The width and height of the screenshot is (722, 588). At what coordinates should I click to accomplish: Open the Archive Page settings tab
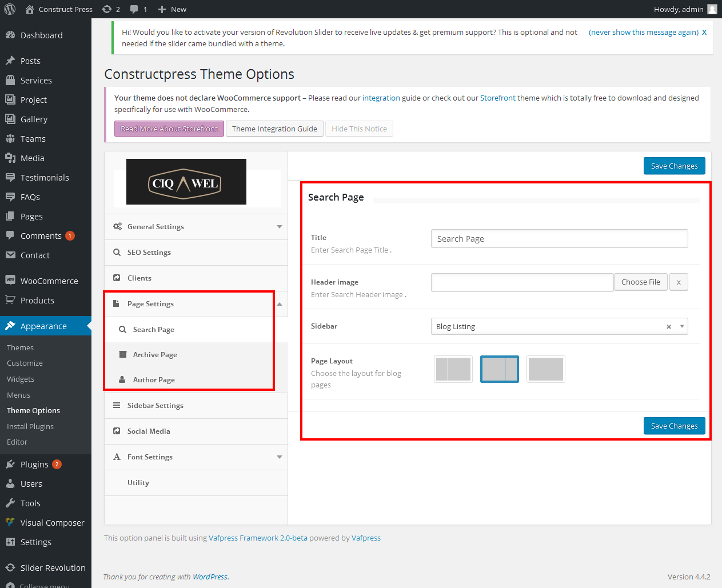click(155, 355)
